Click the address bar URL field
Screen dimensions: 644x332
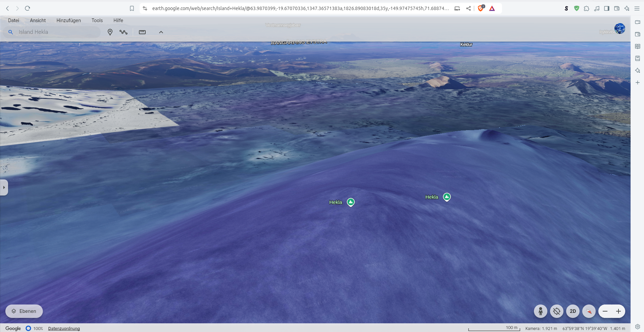tap(300, 8)
